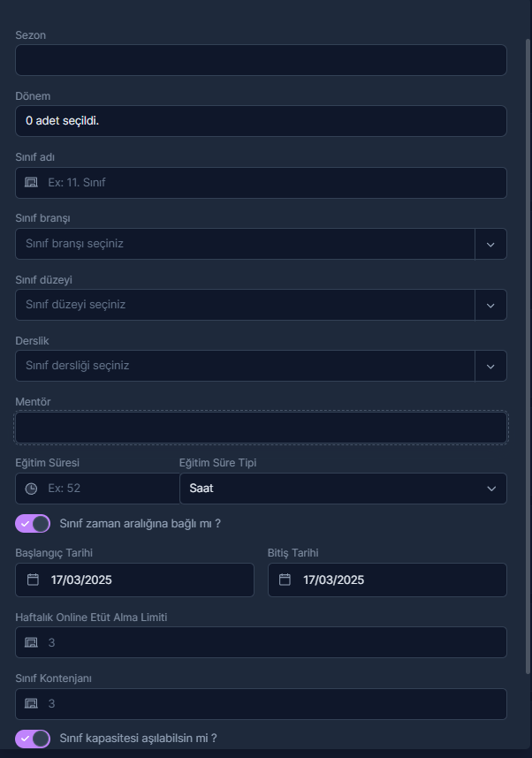Expand the Sınıf düzeyi dropdown arrow
This screenshot has width=532, height=758.
(490, 305)
